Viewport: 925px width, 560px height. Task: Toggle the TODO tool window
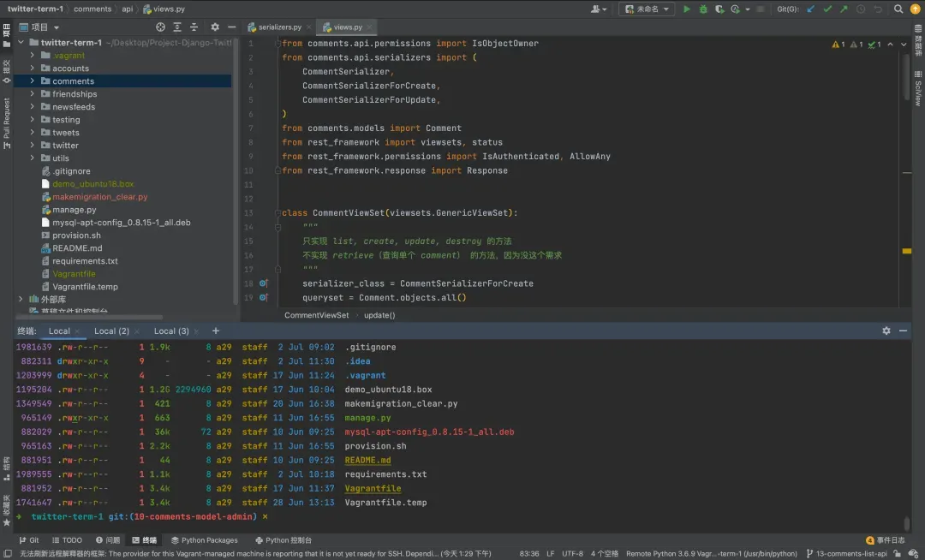coord(67,540)
